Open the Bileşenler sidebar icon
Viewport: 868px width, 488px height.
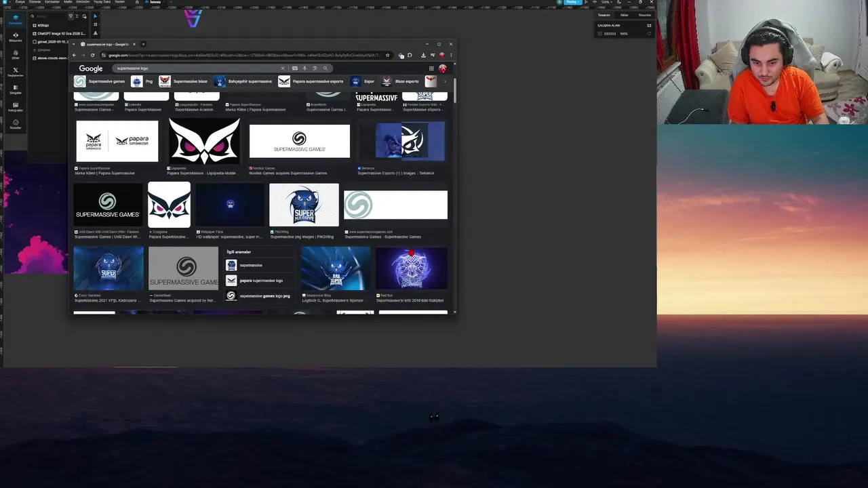click(x=16, y=37)
